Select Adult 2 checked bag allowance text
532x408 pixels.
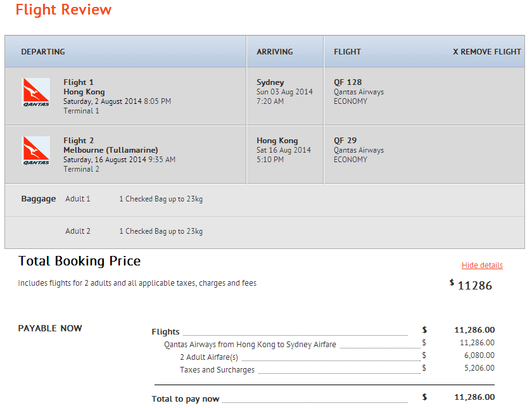[161, 231]
